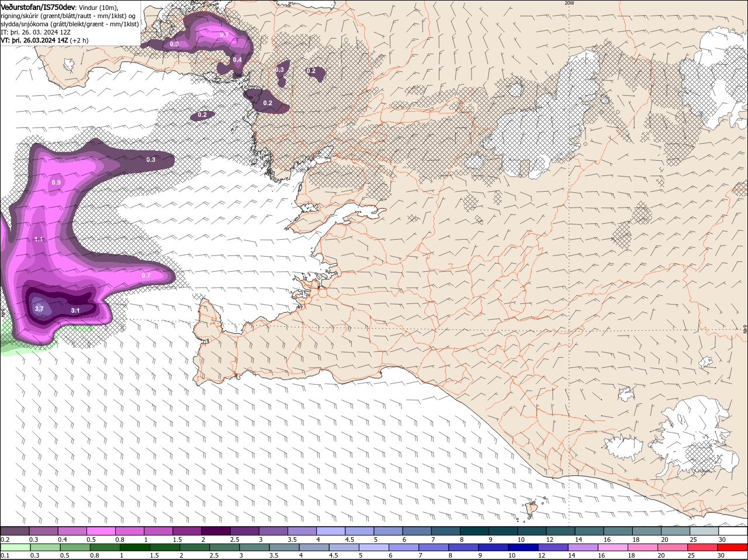This screenshot has width=748, height=560.
Task: Pick the pink lower swatch labeled 18
Action: 643,548
